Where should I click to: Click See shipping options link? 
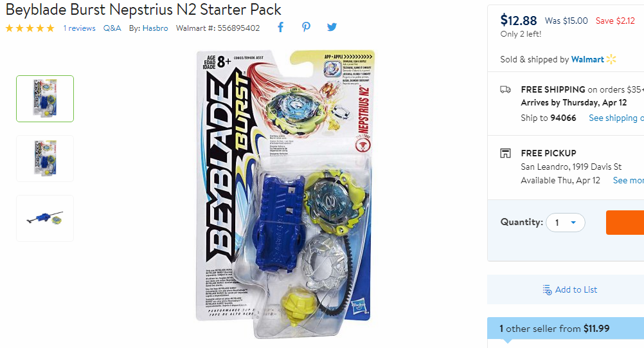coord(616,118)
